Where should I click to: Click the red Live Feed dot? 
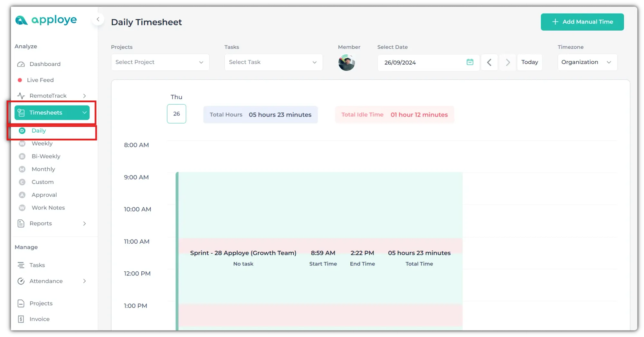point(20,80)
